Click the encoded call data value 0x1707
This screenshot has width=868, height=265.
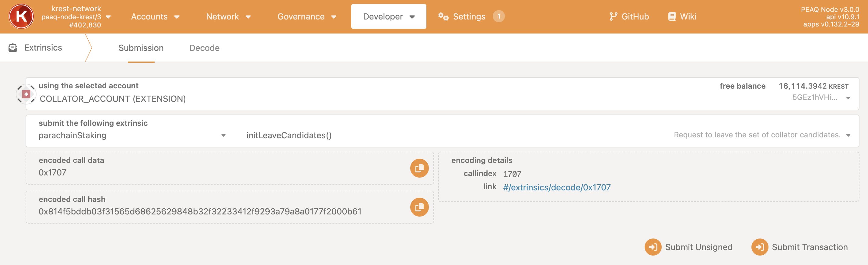[52, 173]
